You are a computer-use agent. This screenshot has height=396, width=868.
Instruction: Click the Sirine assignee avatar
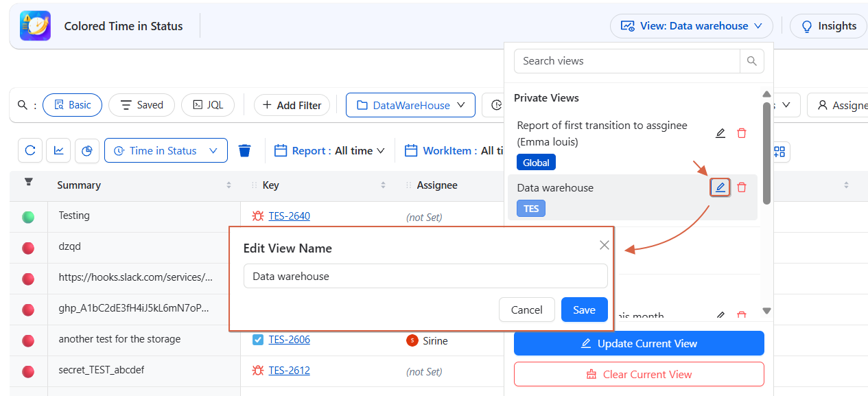pyautogui.click(x=412, y=340)
